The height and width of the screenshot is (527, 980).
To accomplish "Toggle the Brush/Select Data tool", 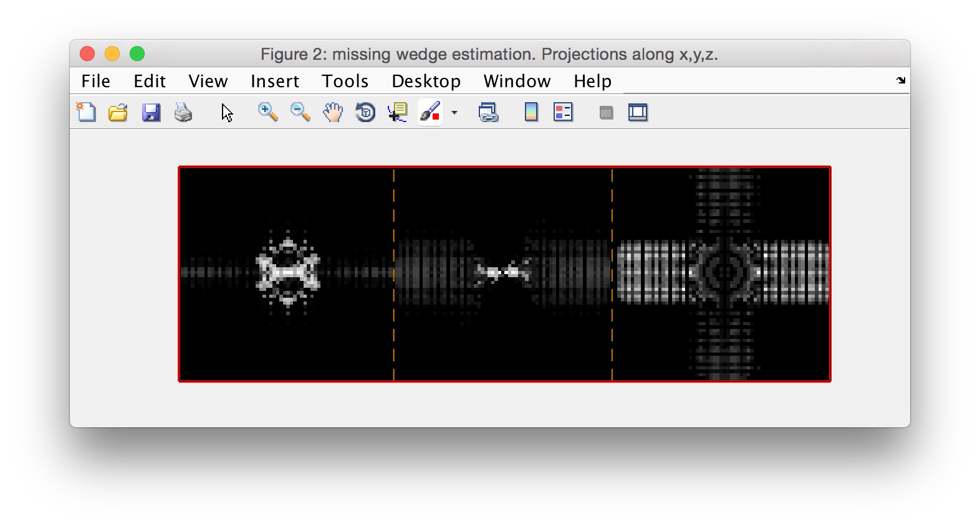I will point(430,113).
